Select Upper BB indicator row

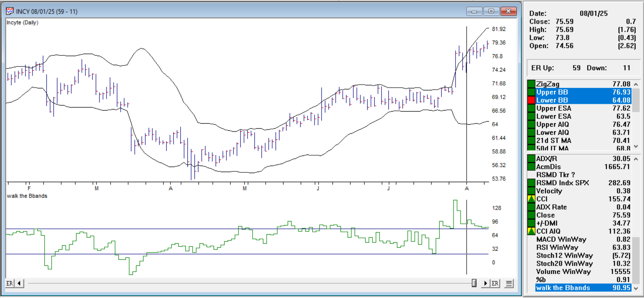point(583,92)
